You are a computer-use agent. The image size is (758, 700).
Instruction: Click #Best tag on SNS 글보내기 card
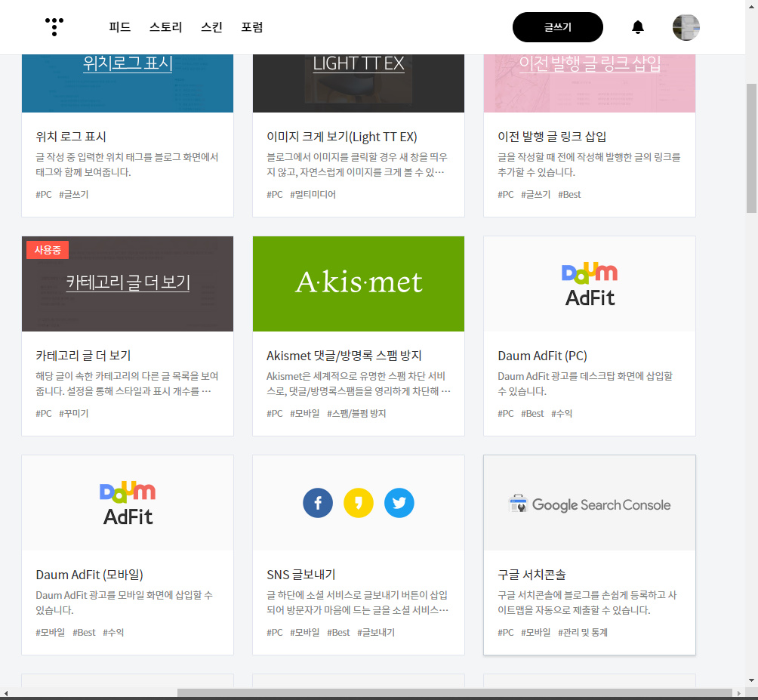(338, 632)
